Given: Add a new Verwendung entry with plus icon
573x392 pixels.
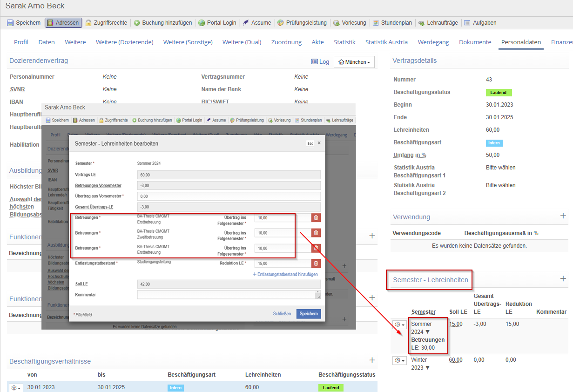Looking at the screenshot, I should [563, 216].
